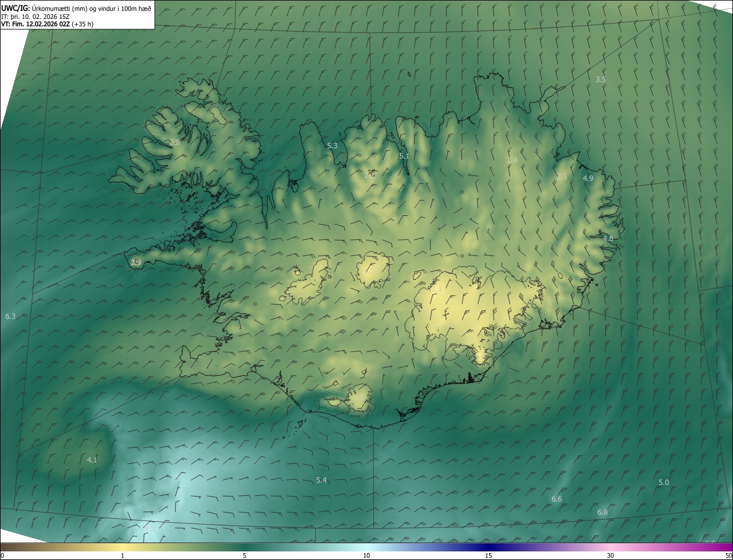Click the 4.8 value near the eastern fjords
Image resolution: width=733 pixels, height=560 pixels.
pos(608,238)
